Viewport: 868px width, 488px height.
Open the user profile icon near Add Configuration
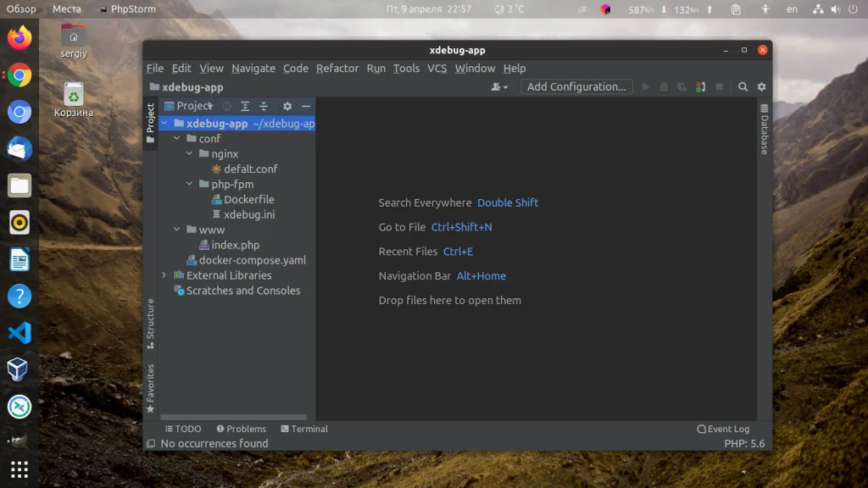499,86
